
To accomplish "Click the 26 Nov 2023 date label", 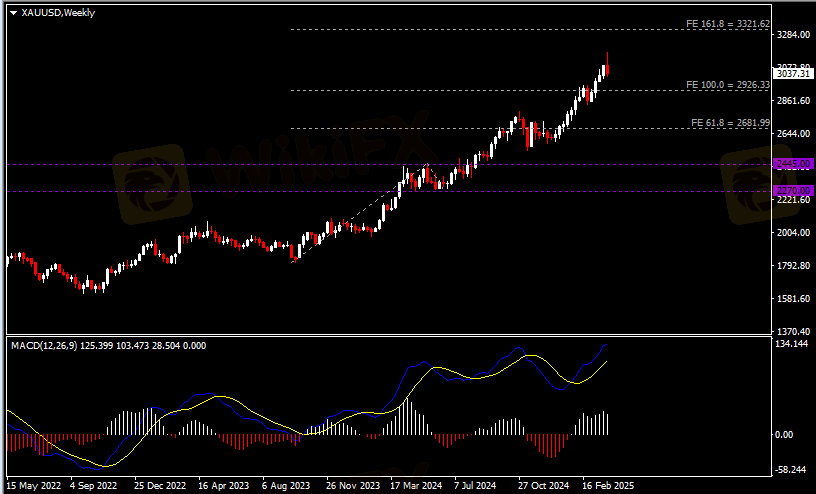I will [x=353, y=486].
